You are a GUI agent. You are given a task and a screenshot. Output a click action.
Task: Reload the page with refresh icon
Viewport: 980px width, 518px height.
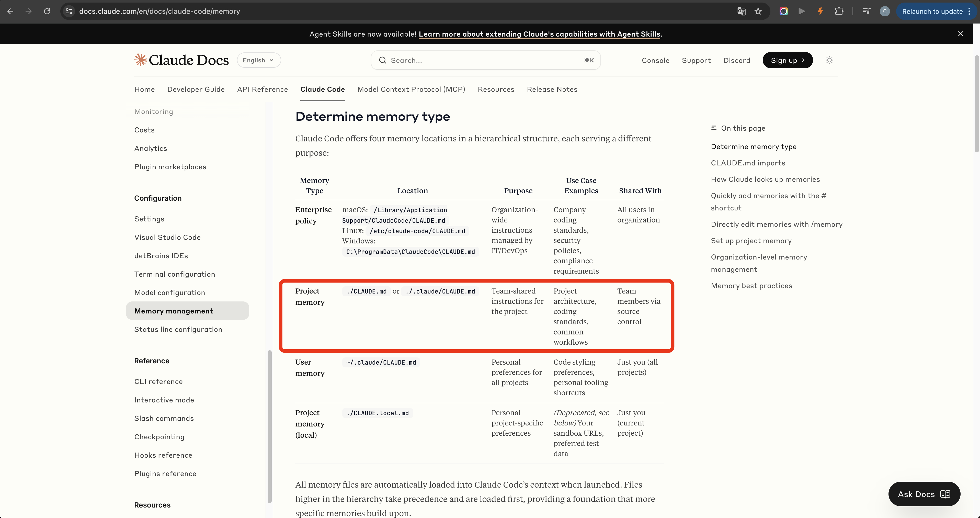(47, 12)
